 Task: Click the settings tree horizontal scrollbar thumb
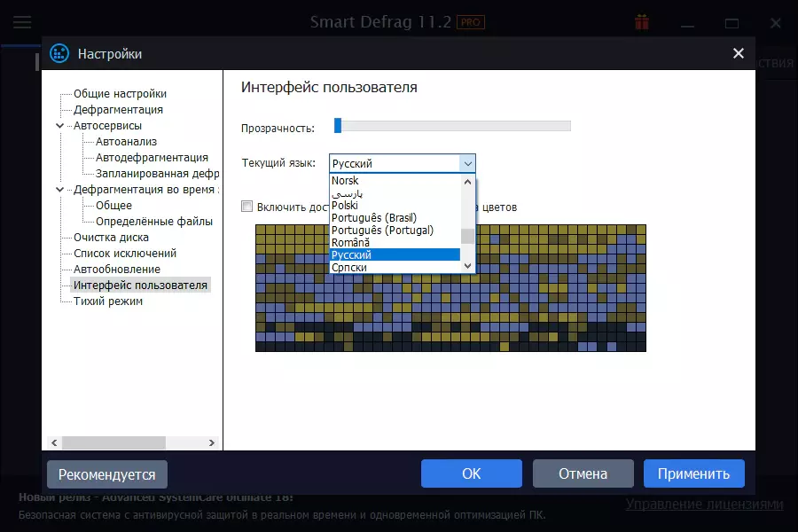[113, 443]
